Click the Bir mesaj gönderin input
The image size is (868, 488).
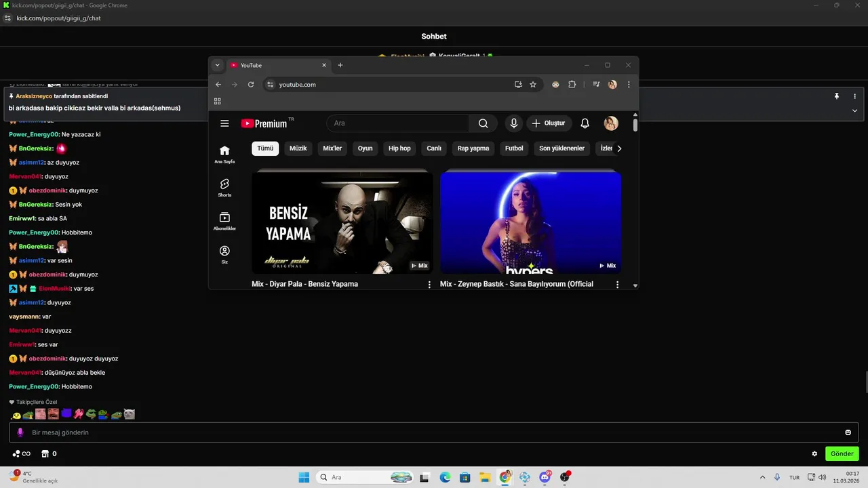(434, 432)
